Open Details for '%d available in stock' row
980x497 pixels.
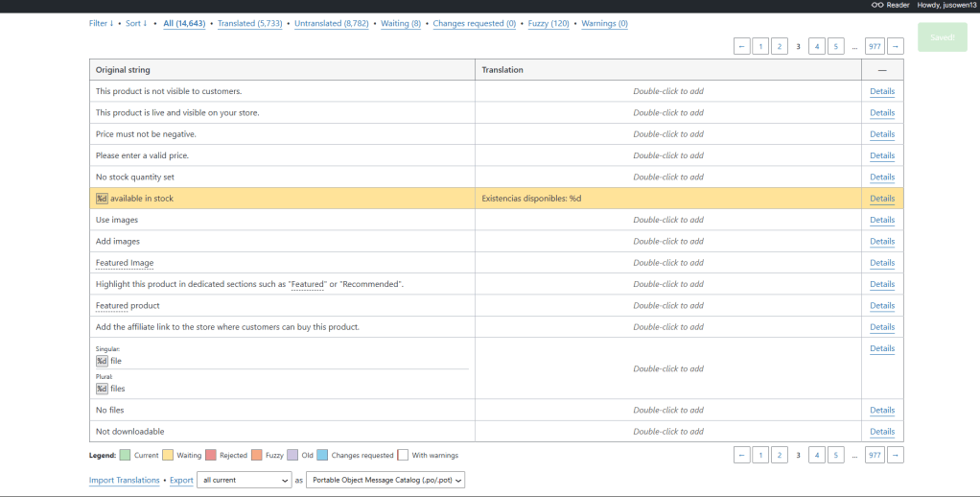pos(882,199)
